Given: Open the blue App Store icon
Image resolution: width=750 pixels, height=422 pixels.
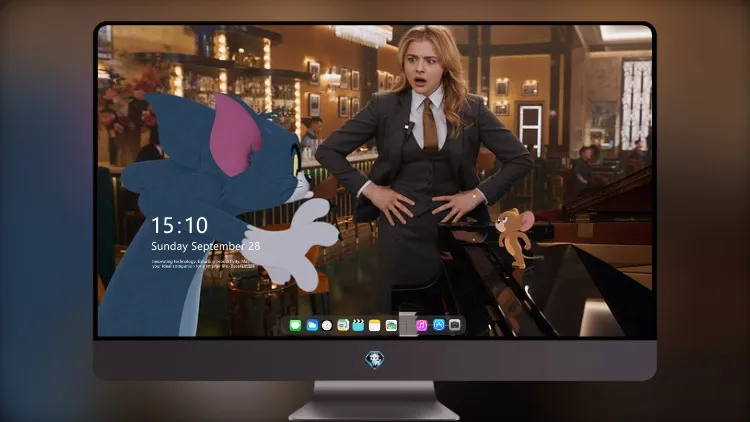Looking at the screenshot, I should (x=439, y=325).
